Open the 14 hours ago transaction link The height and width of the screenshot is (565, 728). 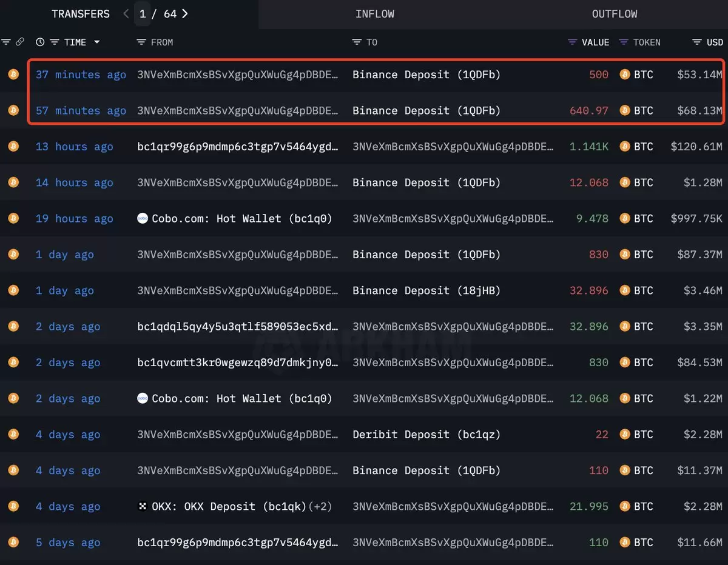pyautogui.click(x=74, y=182)
